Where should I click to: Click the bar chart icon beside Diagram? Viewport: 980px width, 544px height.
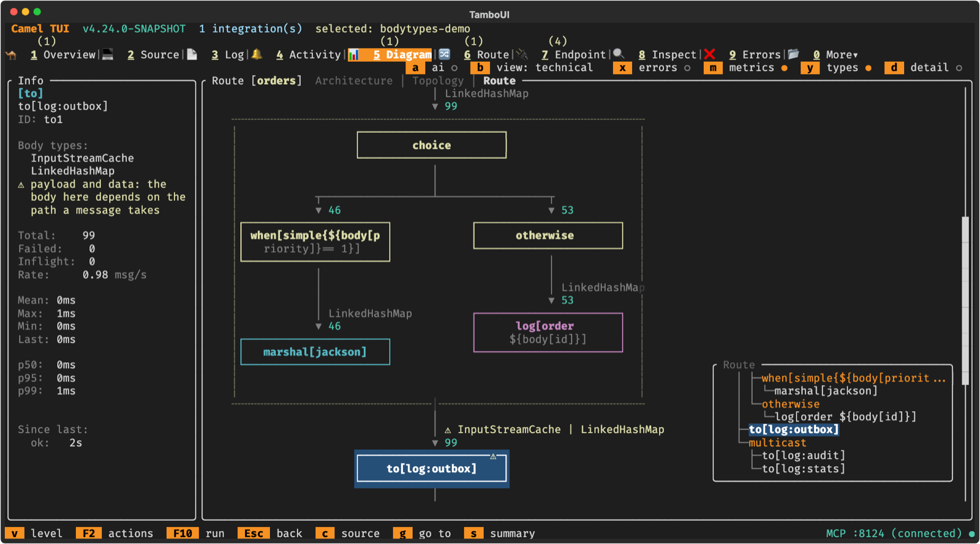[354, 55]
